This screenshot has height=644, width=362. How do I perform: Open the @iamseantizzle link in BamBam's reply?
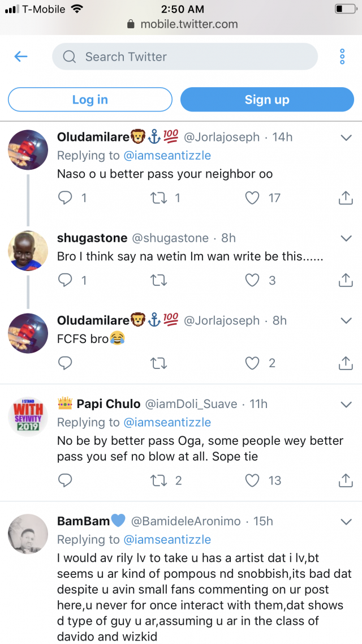tap(167, 539)
